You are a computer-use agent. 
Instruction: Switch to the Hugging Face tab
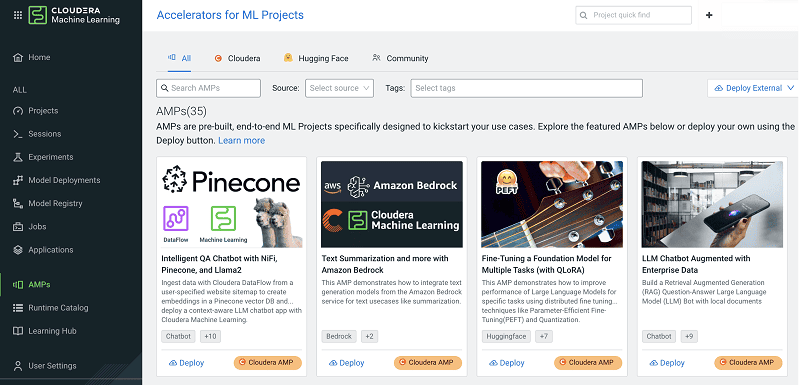(316, 58)
